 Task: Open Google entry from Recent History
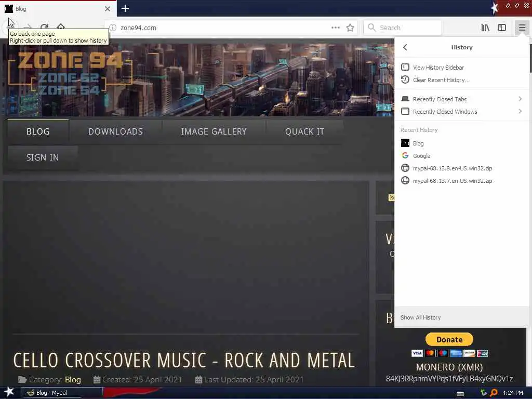pos(461,156)
